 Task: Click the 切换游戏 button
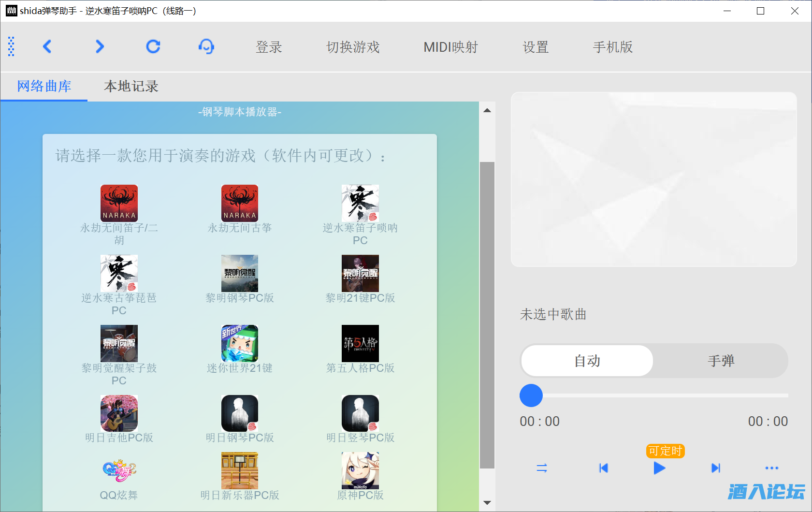353,47
